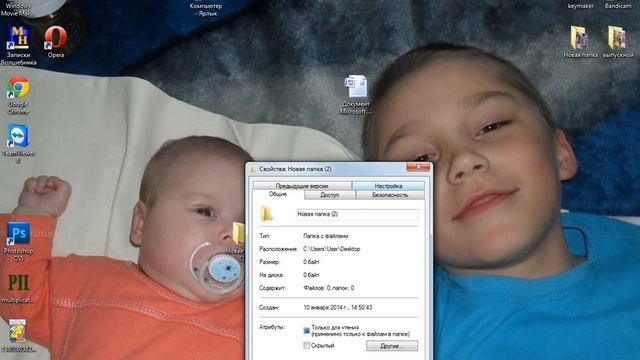Toggle the Только для чтения checkbox

click(307, 330)
